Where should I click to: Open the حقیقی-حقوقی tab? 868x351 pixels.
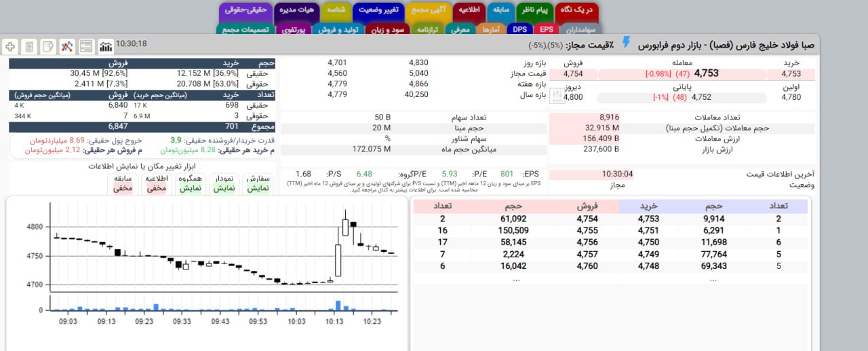click(x=245, y=10)
